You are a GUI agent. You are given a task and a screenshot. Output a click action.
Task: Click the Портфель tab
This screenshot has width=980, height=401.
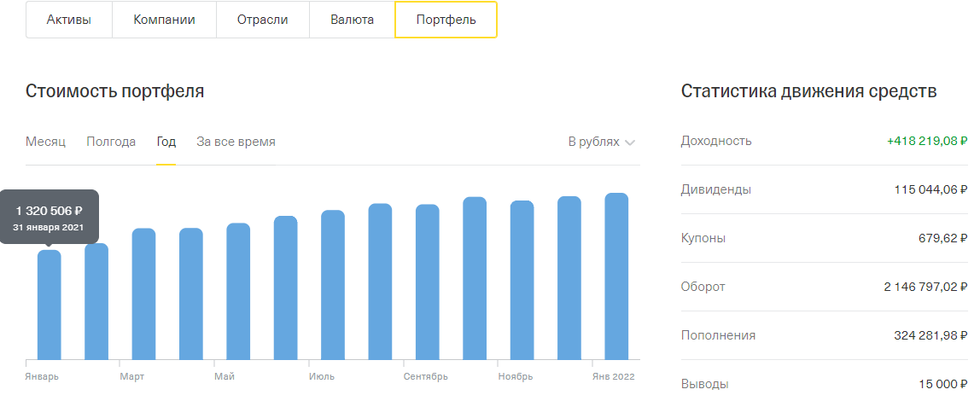click(446, 20)
